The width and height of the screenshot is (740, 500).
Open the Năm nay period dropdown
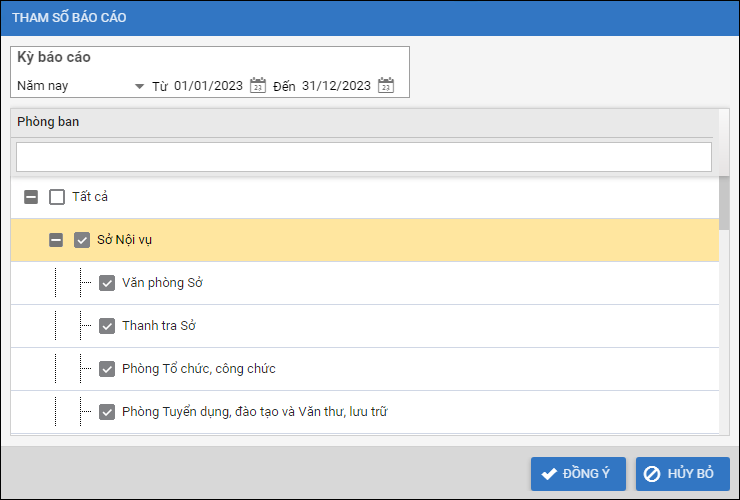(x=139, y=86)
